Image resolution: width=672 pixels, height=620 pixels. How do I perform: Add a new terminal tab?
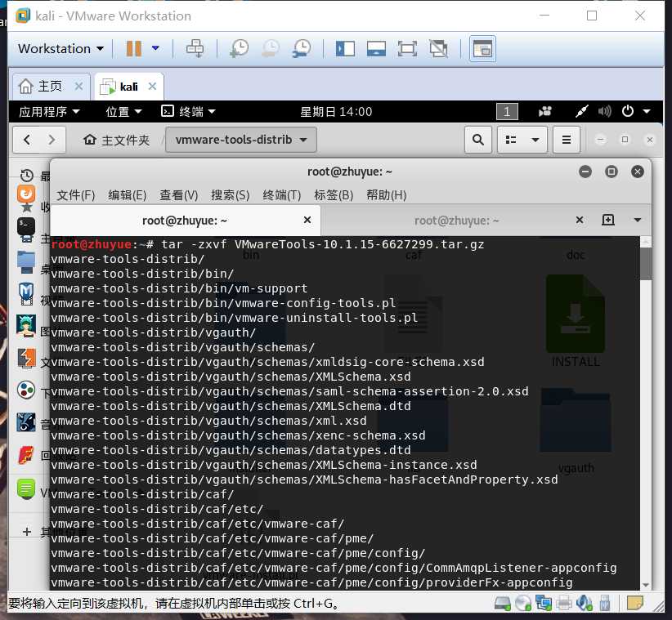(x=608, y=220)
